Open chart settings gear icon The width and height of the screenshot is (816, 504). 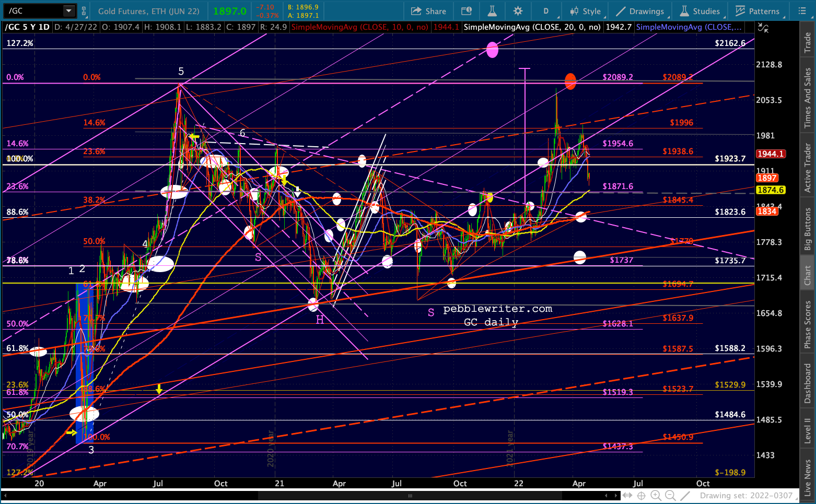point(518,11)
